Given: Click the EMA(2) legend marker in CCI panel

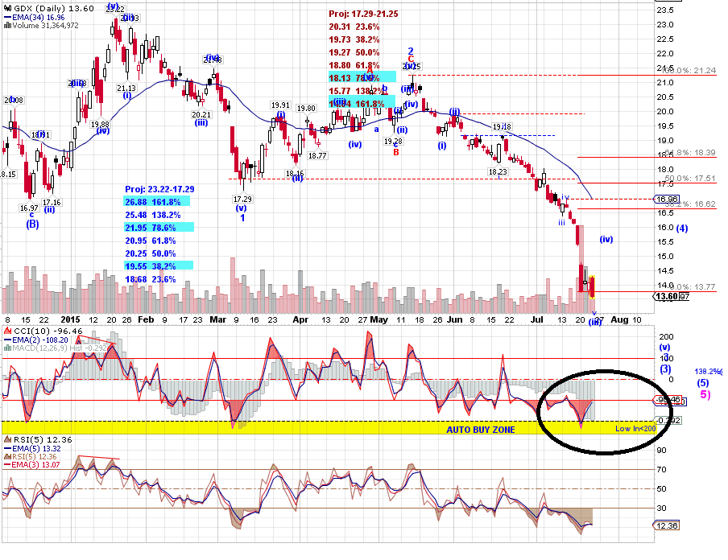Looking at the screenshot, I should 8,340.
